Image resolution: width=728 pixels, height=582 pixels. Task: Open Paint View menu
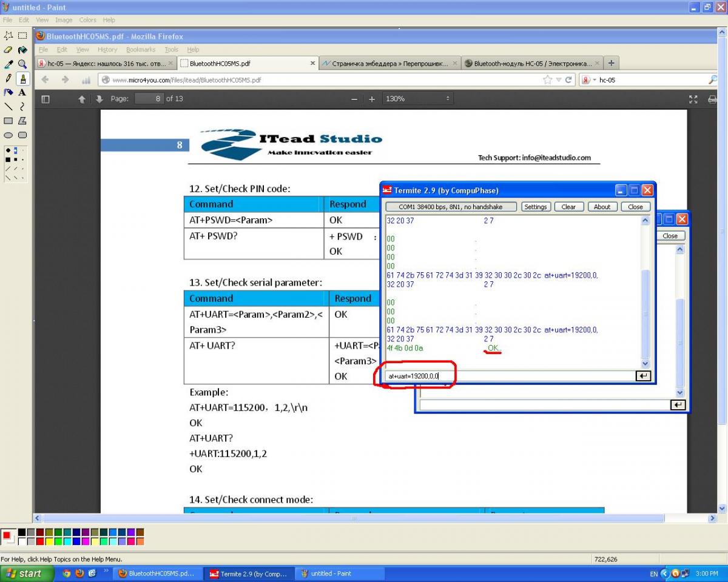42,20
